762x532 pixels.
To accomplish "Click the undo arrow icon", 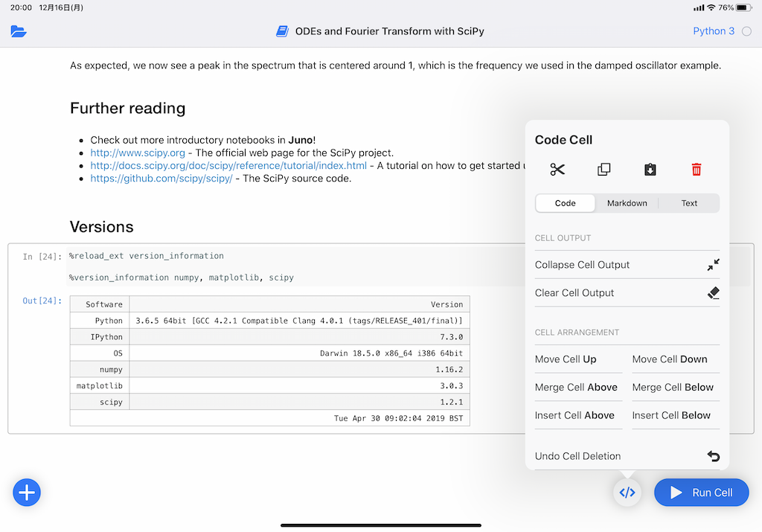I will [x=713, y=456].
